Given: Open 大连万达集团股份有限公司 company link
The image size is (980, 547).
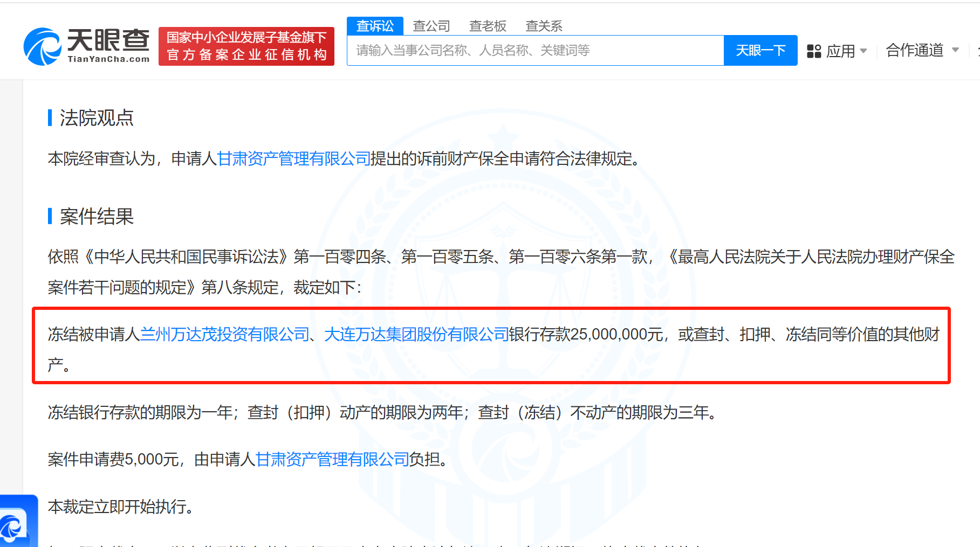Looking at the screenshot, I should (x=416, y=335).
